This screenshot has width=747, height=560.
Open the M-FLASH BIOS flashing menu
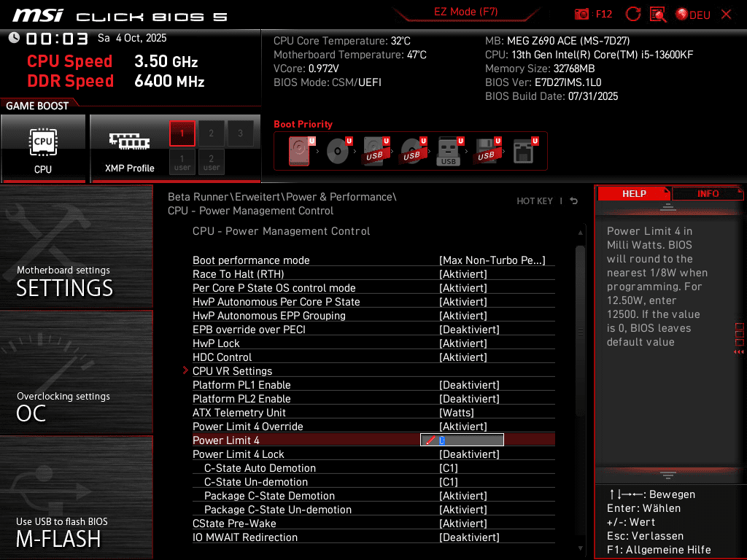[x=76, y=497]
